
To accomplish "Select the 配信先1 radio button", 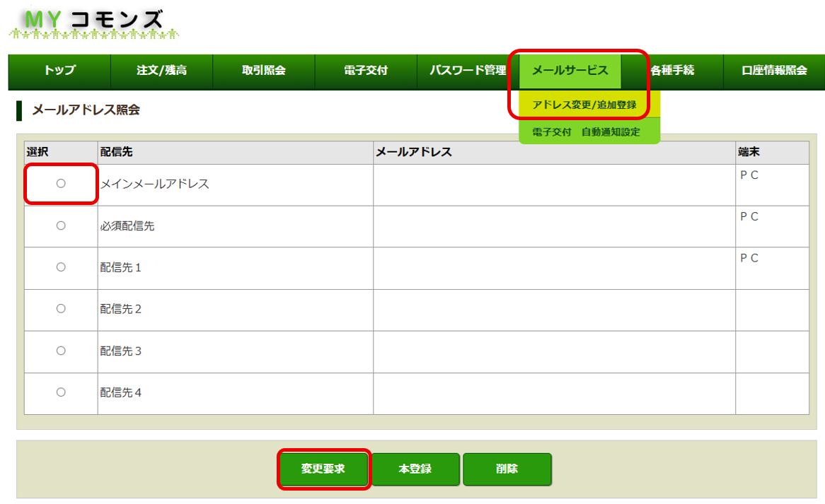I will pos(61,267).
